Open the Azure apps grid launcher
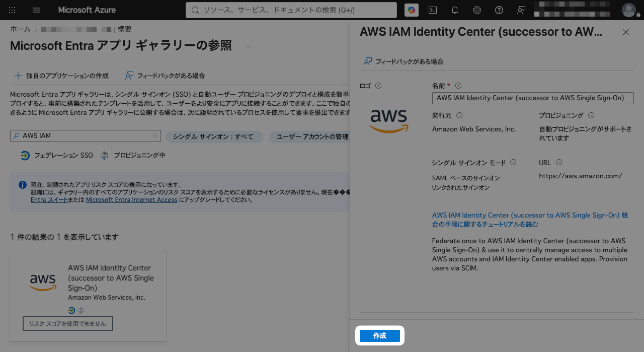Viewport: 644px width, 352px height. pyautogui.click(x=12, y=10)
